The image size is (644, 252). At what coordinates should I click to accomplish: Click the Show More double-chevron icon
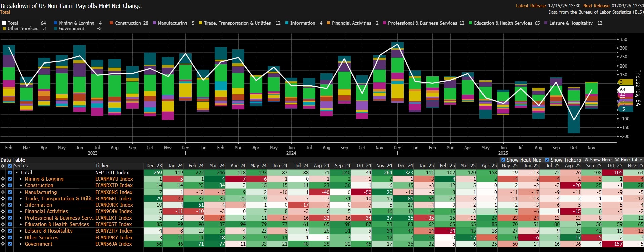coord(586,160)
